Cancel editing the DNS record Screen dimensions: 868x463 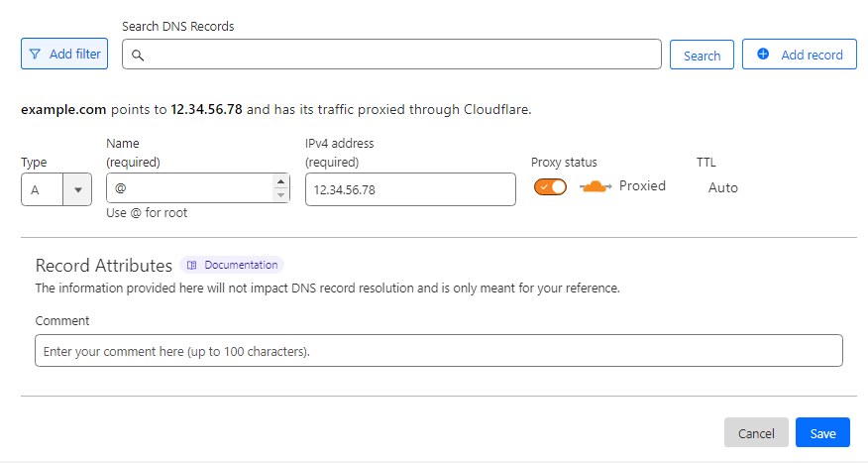point(756,432)
